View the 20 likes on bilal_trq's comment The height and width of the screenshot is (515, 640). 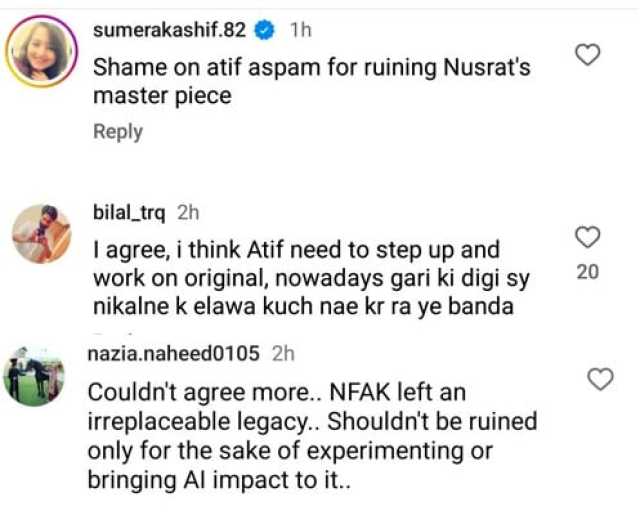coord(588,272)
